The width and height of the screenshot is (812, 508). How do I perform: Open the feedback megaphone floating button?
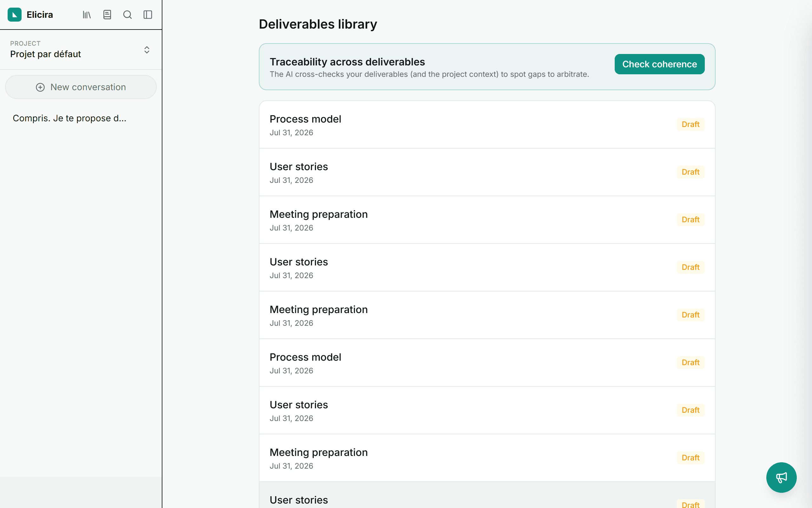(x=781, y=477)
